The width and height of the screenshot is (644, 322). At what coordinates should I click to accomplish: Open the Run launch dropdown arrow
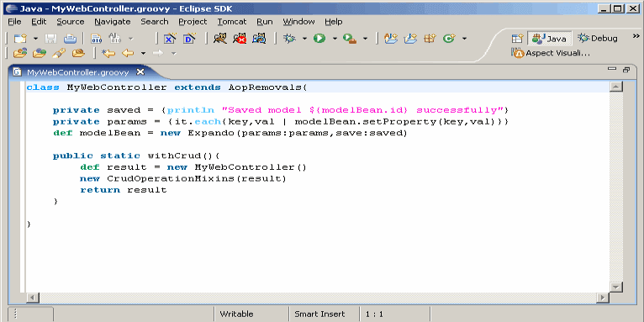(335, 39)
